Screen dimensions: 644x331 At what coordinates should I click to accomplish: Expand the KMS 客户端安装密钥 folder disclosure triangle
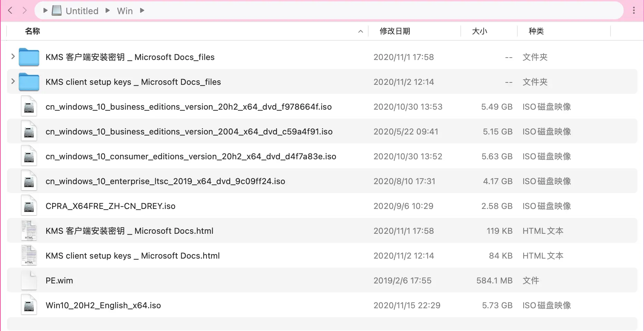[12, 57]
